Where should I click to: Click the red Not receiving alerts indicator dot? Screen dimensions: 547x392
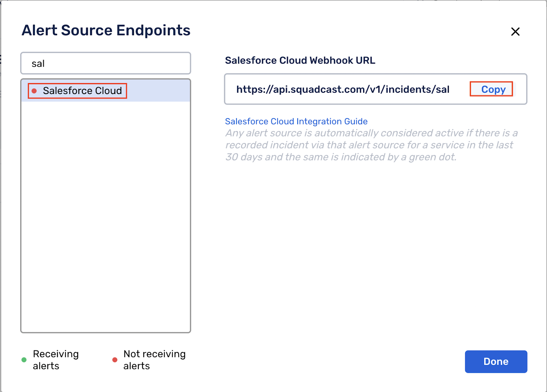point(115,360)
